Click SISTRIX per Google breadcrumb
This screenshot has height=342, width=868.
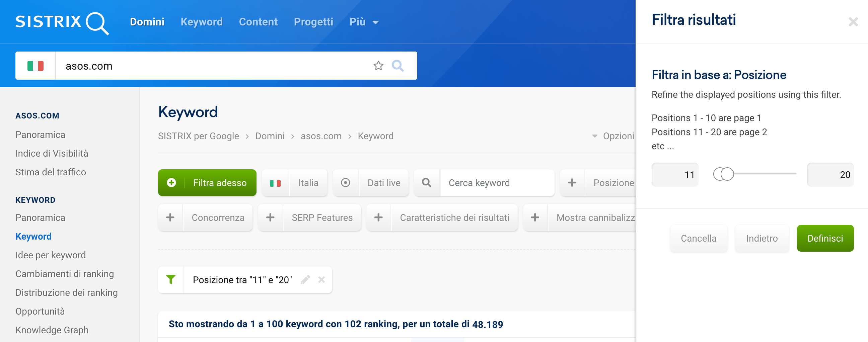point(199,136)
